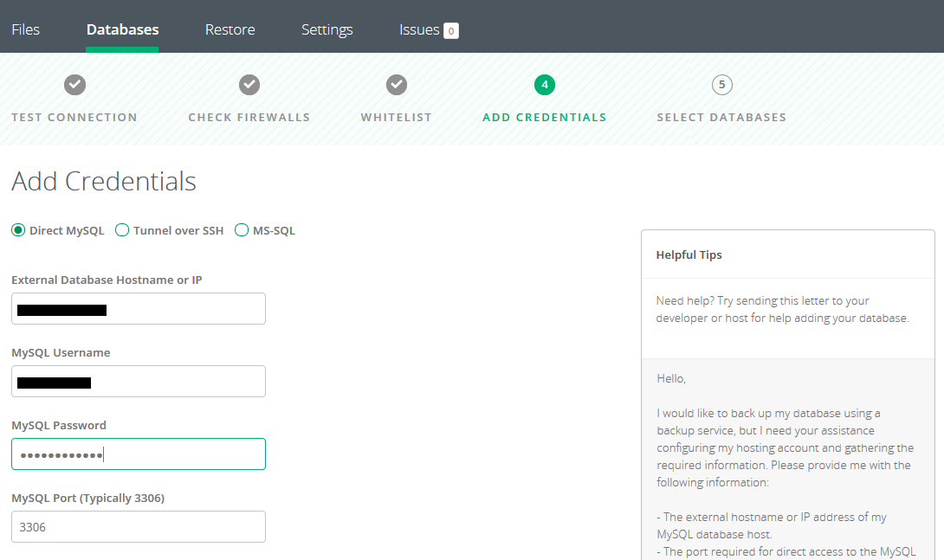Click the step 5 Select Databases circle
This screenshot has width=944, height=560.
(x=721, y=85)
